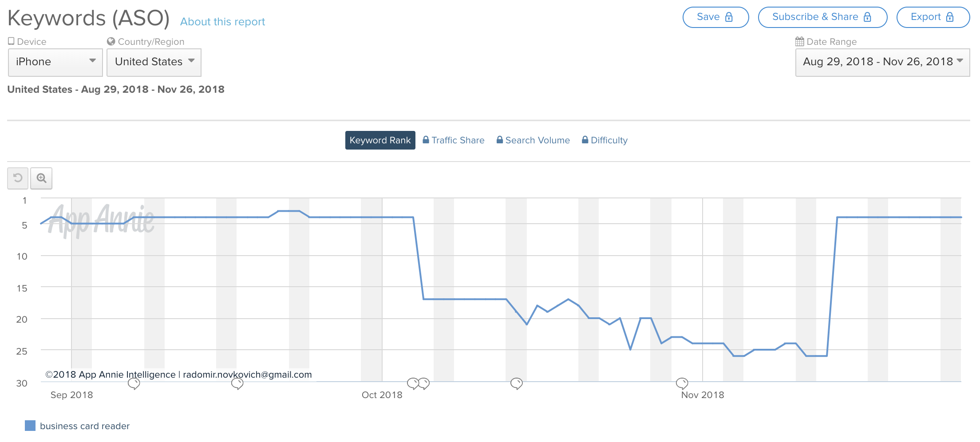Select the Keyword Rank tab

[x=380, y=140]
